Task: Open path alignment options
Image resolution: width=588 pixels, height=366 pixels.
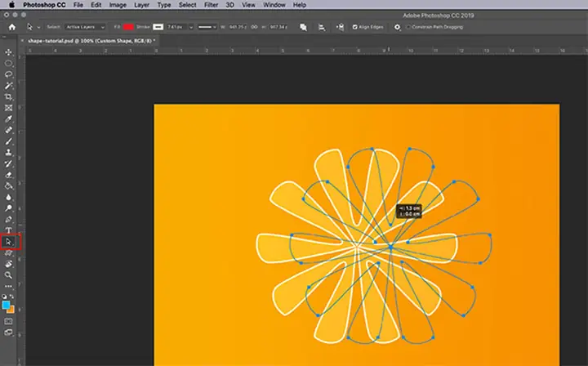Action: pyautogui.click(x=322, y=27)
